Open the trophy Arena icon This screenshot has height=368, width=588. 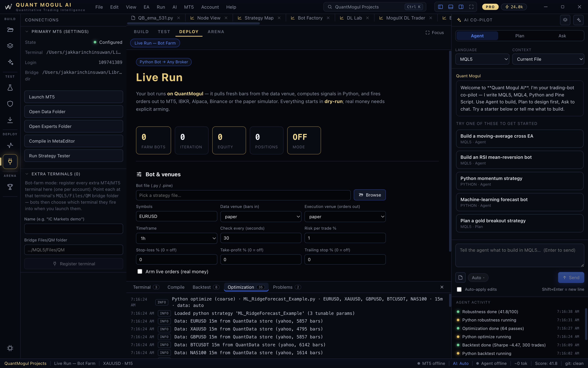tap(10, 187)
